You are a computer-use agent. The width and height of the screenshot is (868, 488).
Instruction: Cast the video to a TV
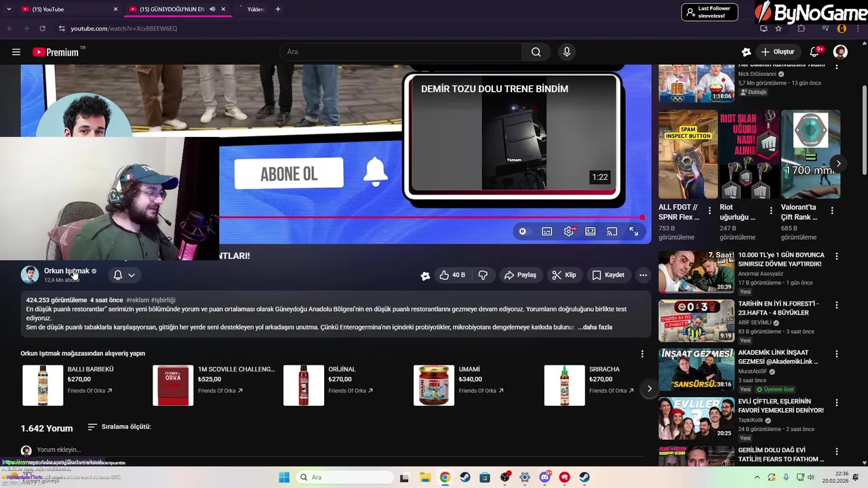tap(612, 232)
